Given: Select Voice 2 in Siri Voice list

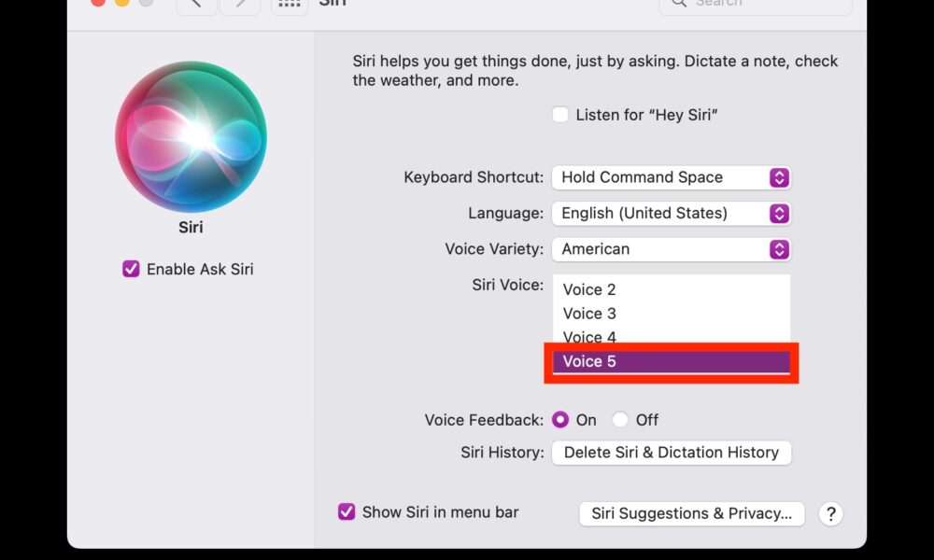Looking at the screenshot, I should (x=672, y=289).
